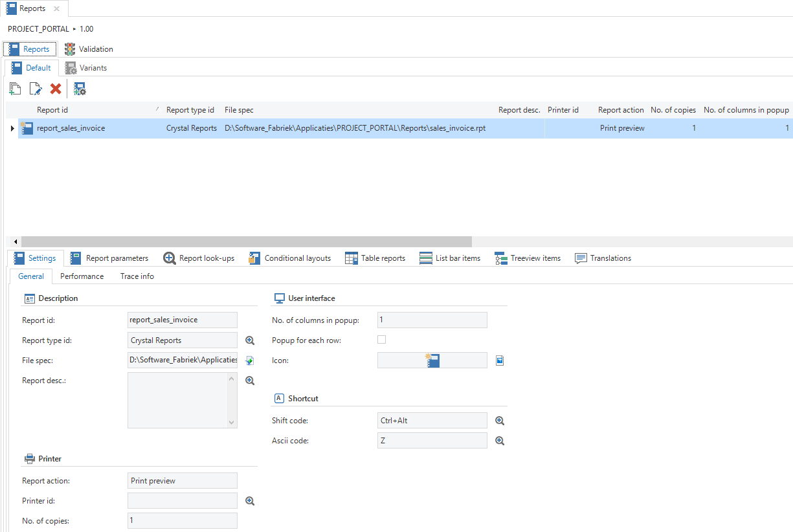
Task: Open the lookup for Report type id
Action: tap(250, 340)
